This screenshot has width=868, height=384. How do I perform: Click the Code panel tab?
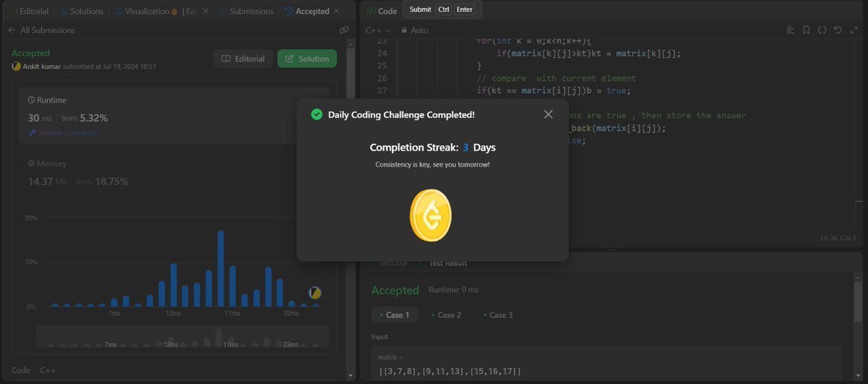381,11
